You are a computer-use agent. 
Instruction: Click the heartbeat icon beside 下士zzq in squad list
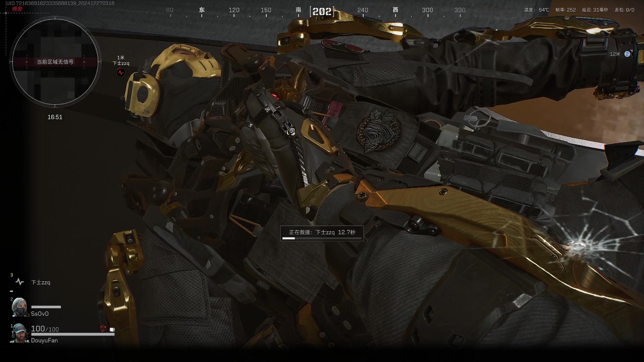20,282
